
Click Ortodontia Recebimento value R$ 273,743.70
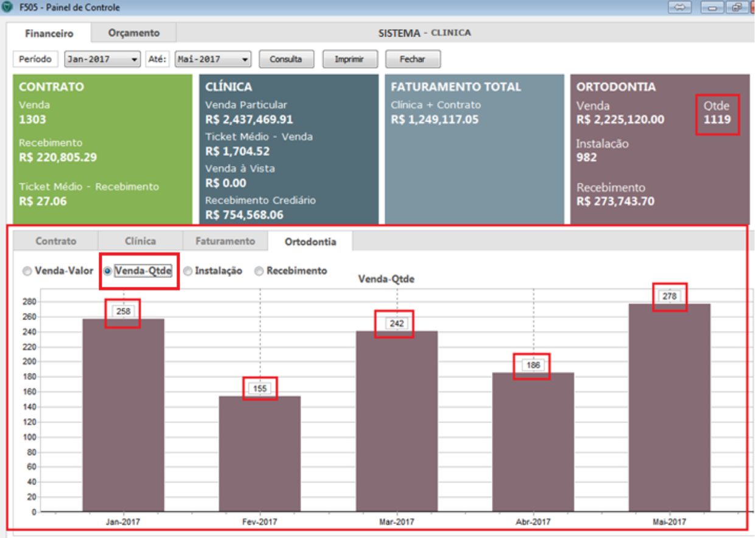pos(615,201)
